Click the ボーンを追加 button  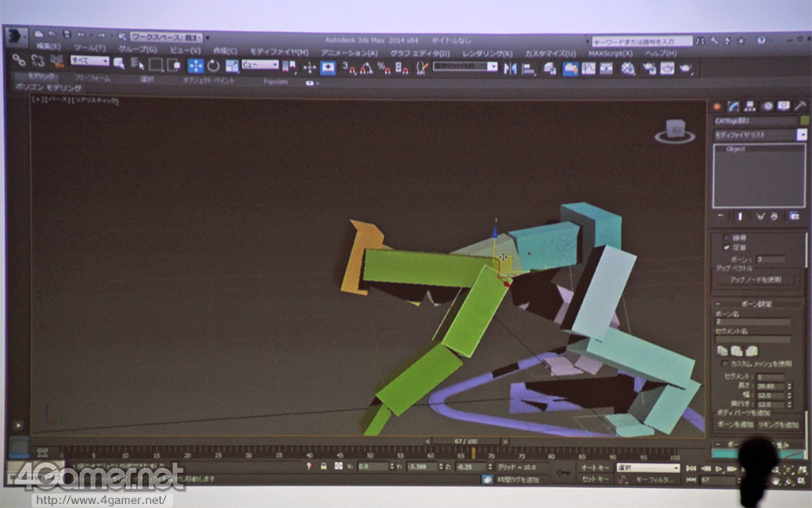(x=733, y=425)
